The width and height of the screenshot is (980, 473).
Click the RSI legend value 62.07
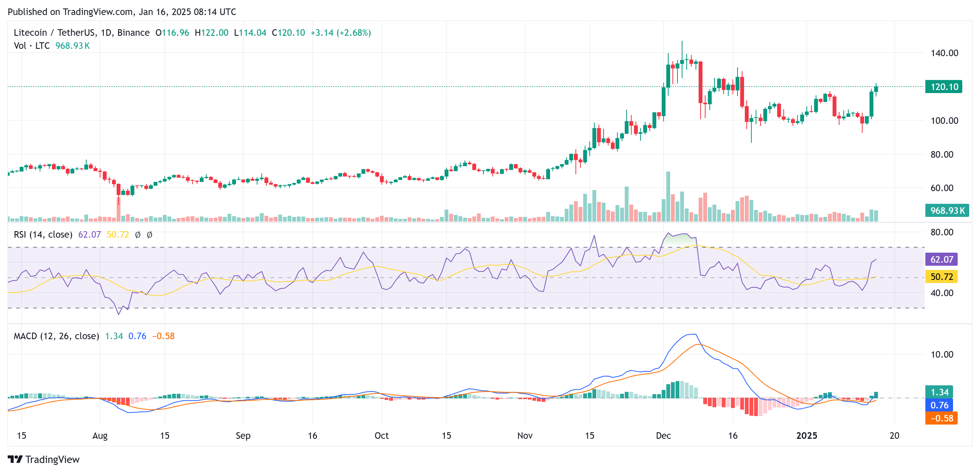pyautogui.click(x=89, y=235)
